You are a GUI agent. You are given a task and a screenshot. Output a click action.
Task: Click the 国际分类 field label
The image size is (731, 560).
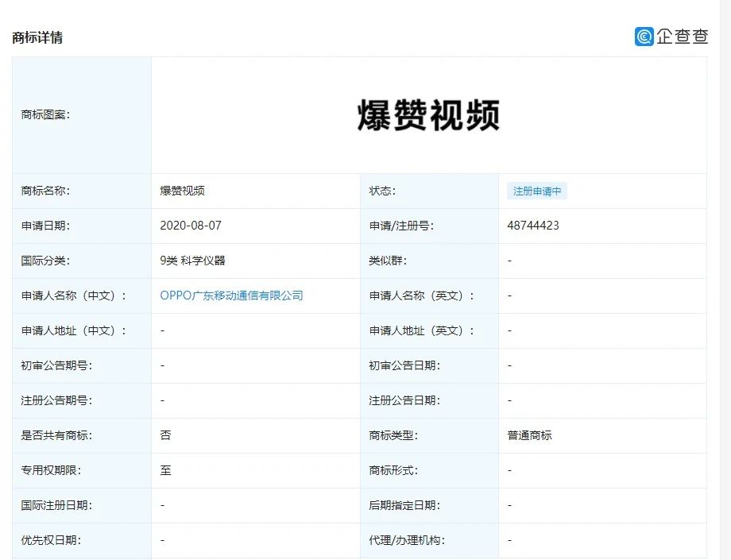[x=45, y=261]
